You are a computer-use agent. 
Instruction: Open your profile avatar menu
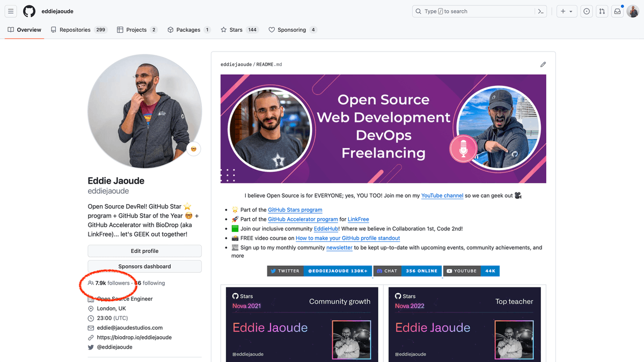coord(632,11)
